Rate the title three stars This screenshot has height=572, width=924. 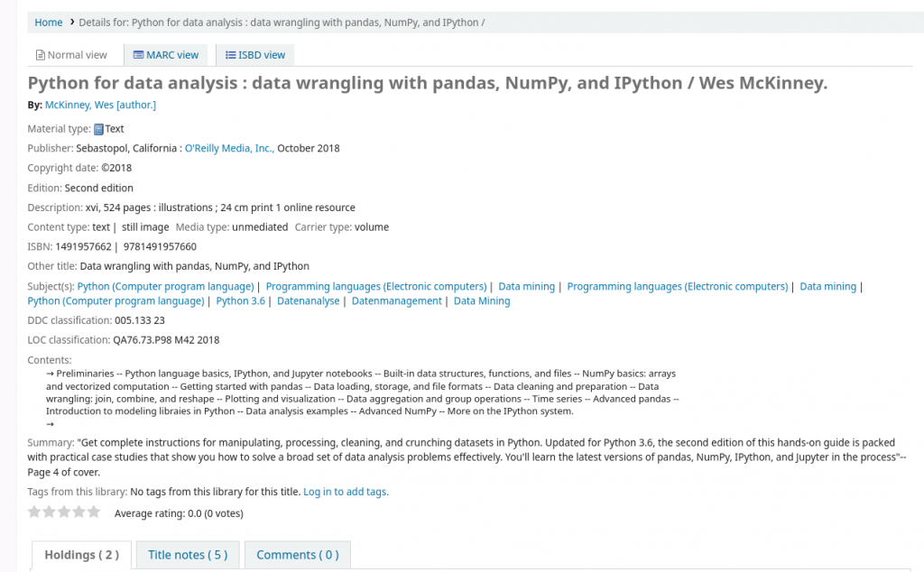64,512
